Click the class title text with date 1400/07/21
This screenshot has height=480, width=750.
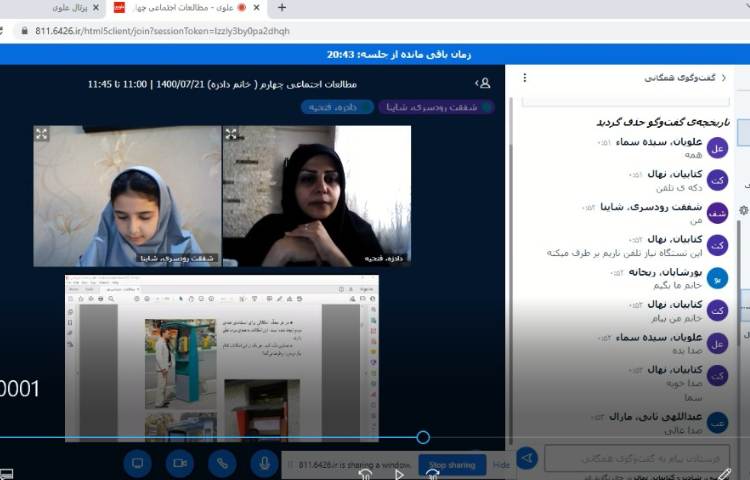pyautogui.click(x=222, y=84)
